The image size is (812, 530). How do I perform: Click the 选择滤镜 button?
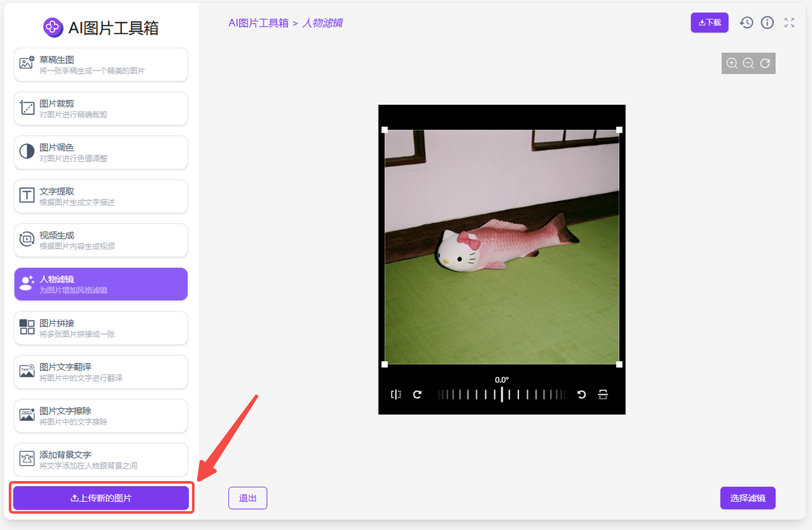point(748,498)
